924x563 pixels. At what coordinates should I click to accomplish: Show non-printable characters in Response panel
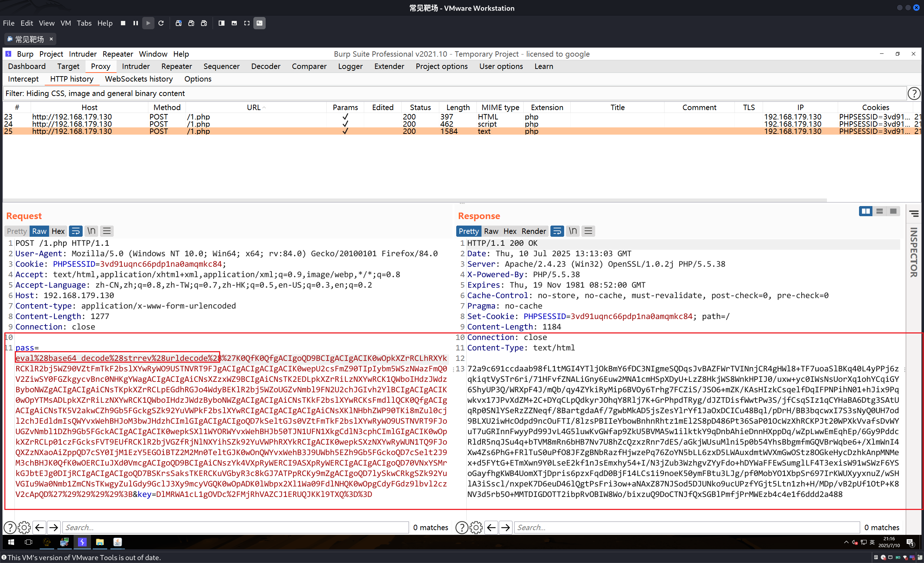pos(572,231)
